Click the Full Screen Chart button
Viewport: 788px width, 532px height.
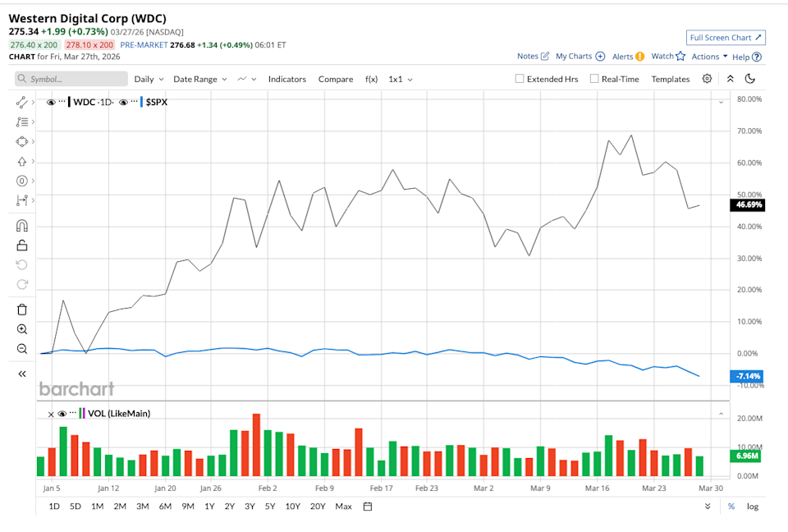(x=726, y=38)
